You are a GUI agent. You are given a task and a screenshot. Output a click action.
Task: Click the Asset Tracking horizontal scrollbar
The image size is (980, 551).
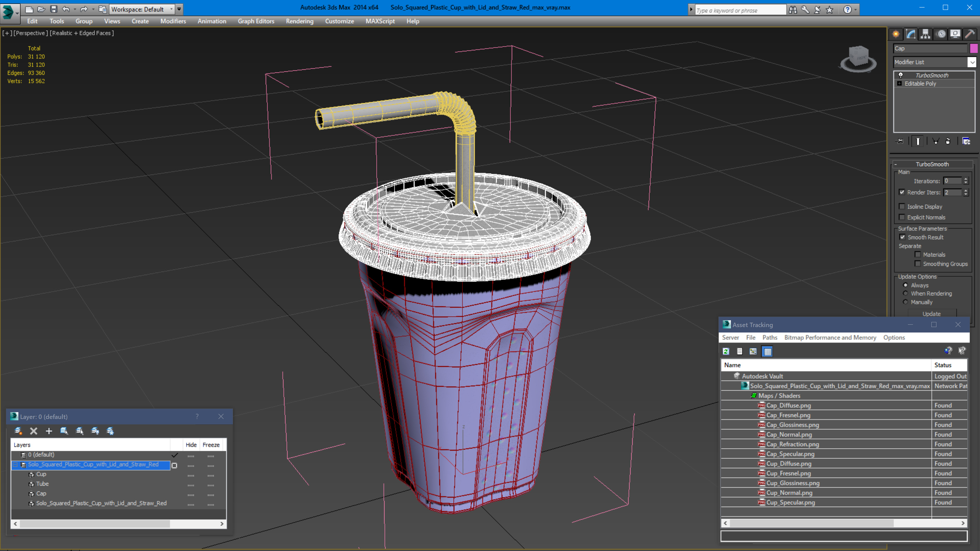point(844,523)
